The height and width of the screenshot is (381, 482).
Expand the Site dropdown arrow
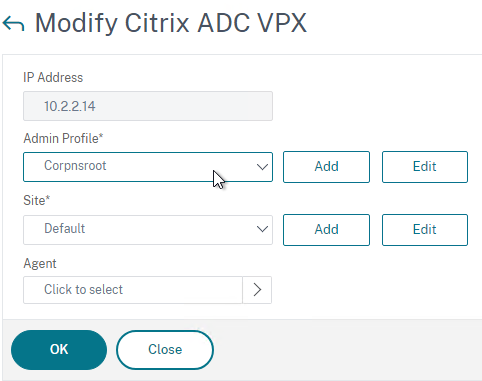point(262,229)
